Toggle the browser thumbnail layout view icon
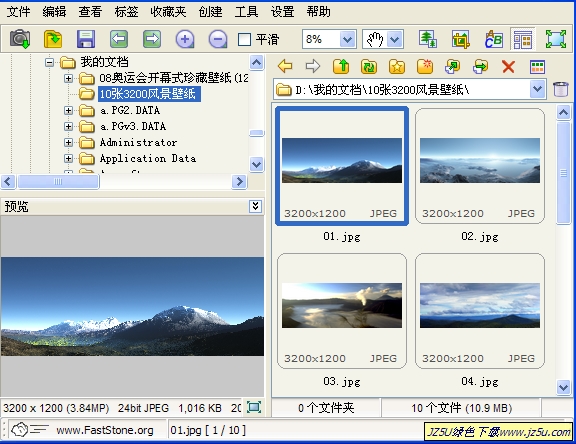 pyautogui.click(x=523, y=39)
